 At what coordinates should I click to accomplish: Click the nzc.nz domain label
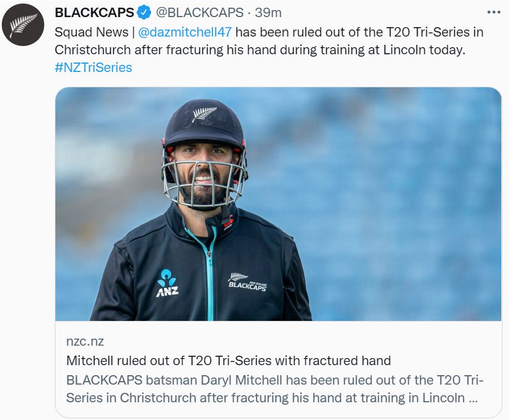(85, 341)
